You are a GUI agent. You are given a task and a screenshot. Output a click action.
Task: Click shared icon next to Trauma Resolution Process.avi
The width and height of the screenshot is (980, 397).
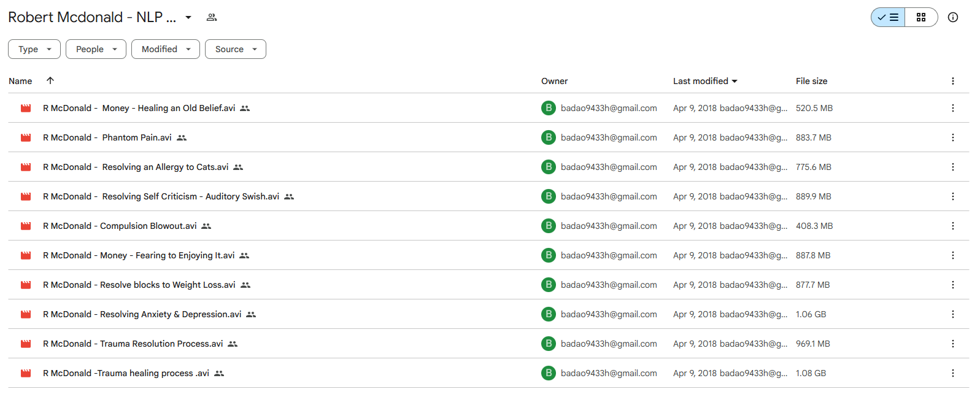pyautogui.click(x=233, y=344)
